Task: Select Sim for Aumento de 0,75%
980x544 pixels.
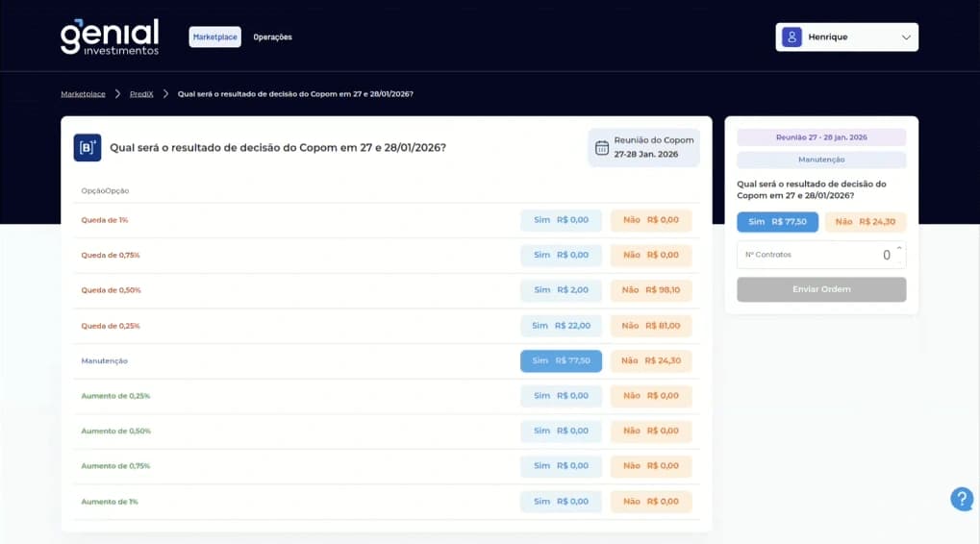Action: 562,466
